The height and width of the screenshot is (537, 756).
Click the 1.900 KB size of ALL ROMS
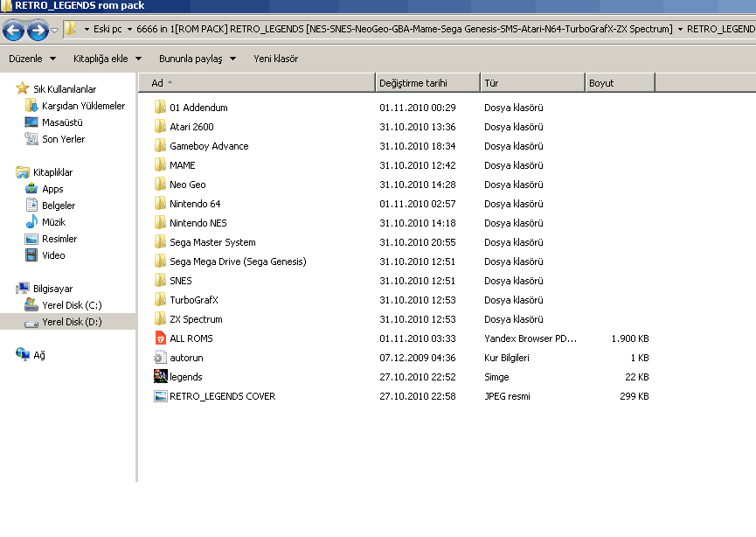point(629,338)
